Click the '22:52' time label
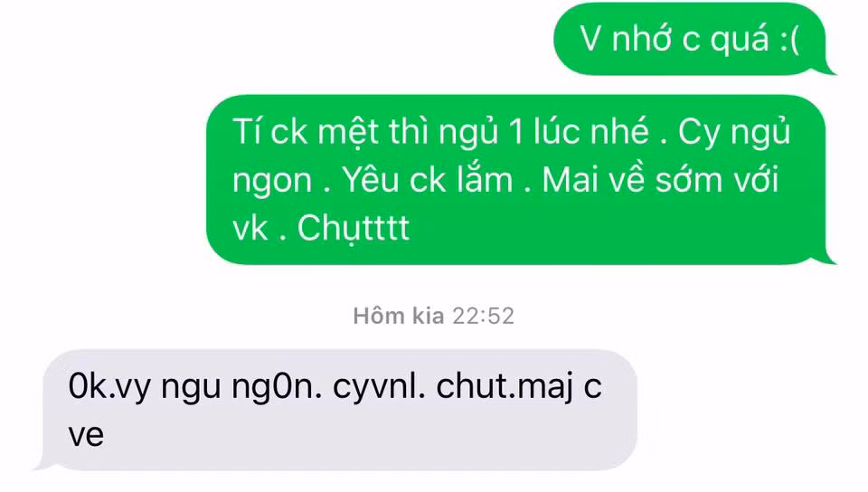 [483, 316]
